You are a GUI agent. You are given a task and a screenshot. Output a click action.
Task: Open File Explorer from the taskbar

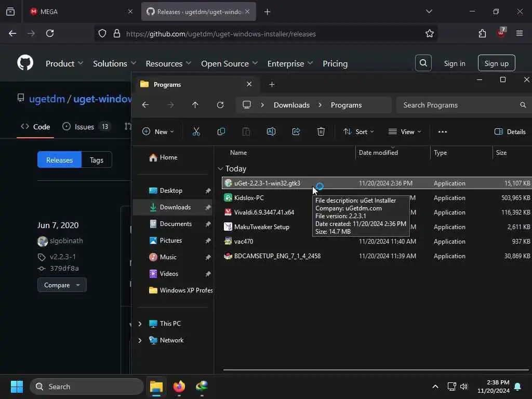pyautogui.click(x=156, y=386)
